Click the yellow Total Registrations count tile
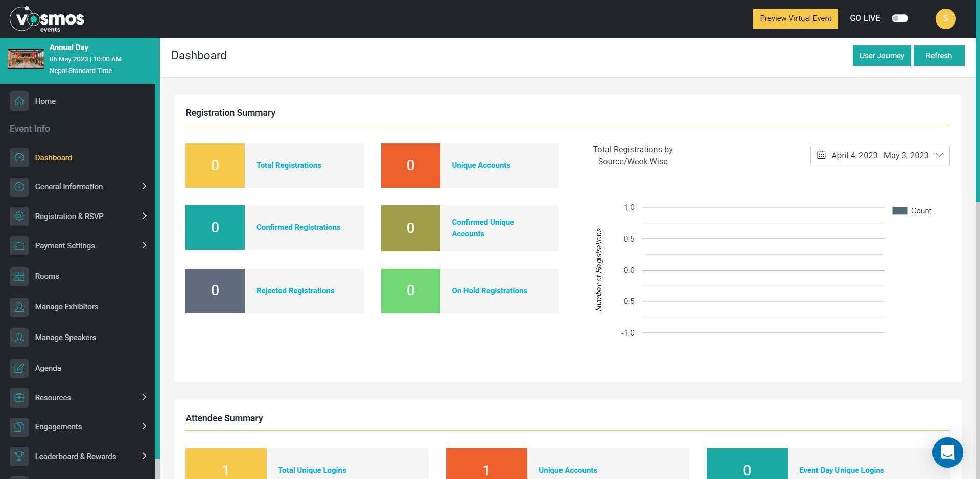Screen dimensions: 980x479 (215, 165)
